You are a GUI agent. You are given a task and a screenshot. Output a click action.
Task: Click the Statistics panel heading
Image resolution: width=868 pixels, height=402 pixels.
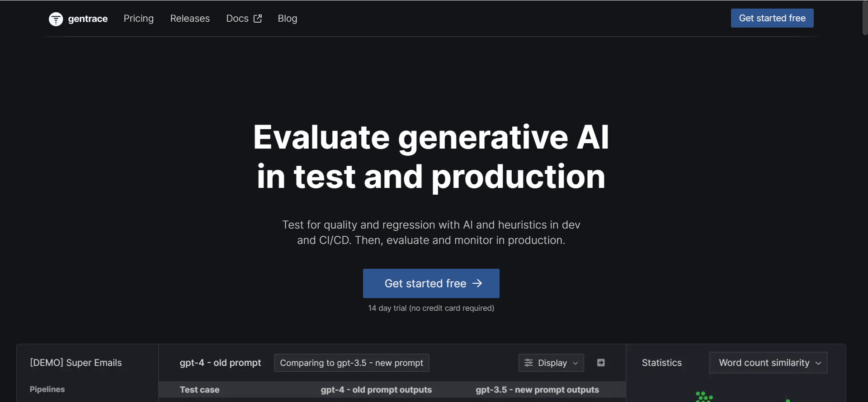click(x=662, y=363)
